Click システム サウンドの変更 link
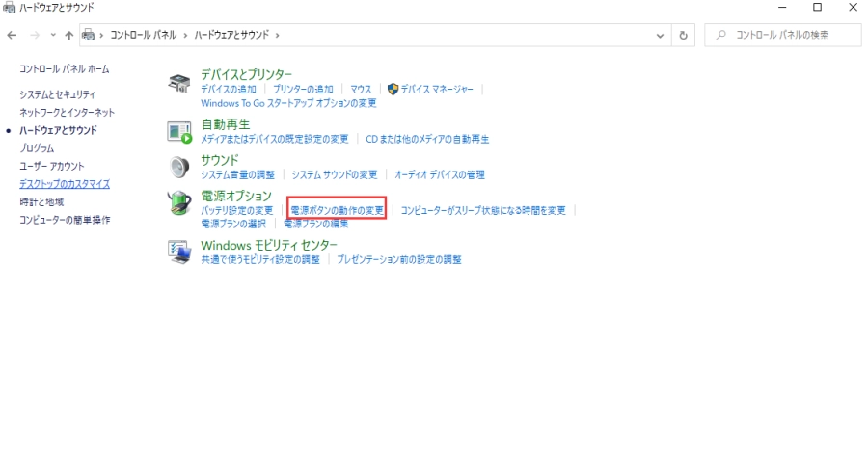868x476 pixels. pos(335,174)
